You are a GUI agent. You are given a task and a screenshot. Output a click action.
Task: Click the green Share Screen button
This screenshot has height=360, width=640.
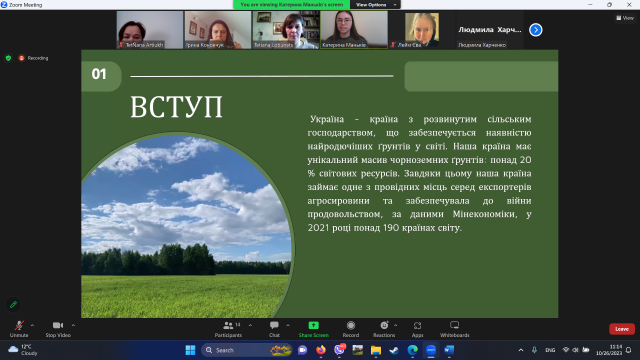point(313,329)
